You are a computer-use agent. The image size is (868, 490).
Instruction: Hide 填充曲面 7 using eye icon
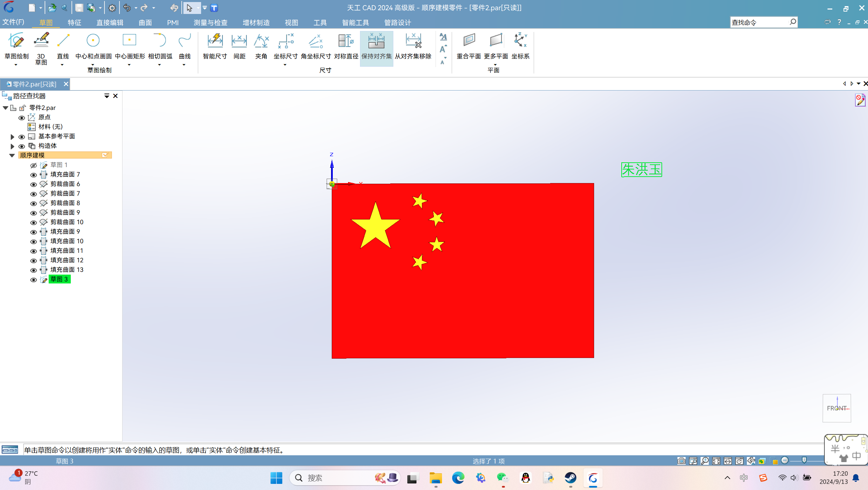point(33,175)
